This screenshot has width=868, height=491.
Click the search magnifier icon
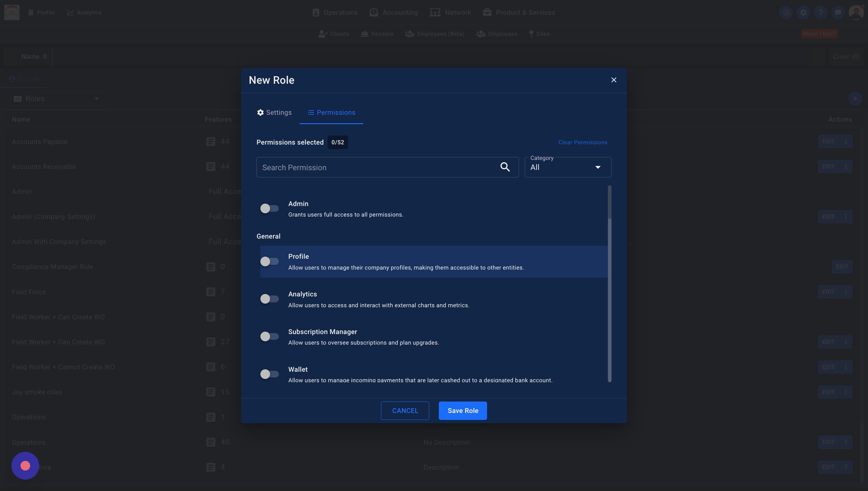tap(505, 167)
